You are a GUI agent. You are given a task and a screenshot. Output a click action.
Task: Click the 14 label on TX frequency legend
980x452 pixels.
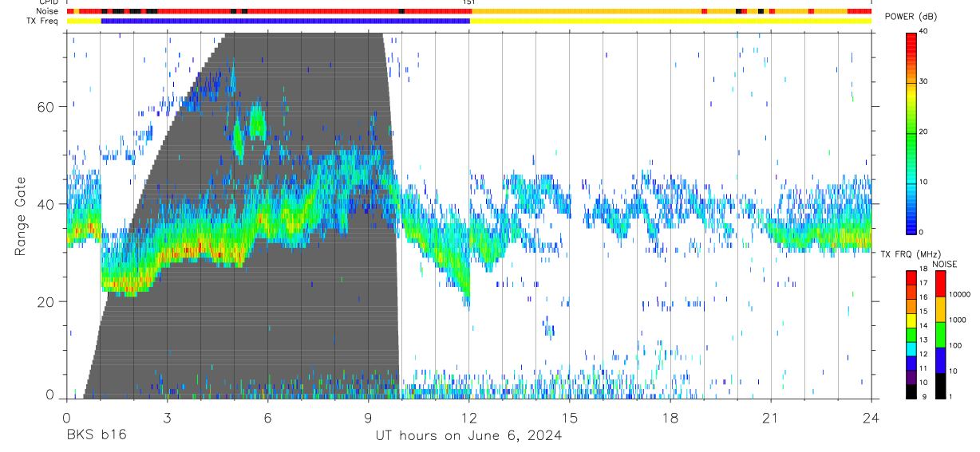tap(923, 326)
